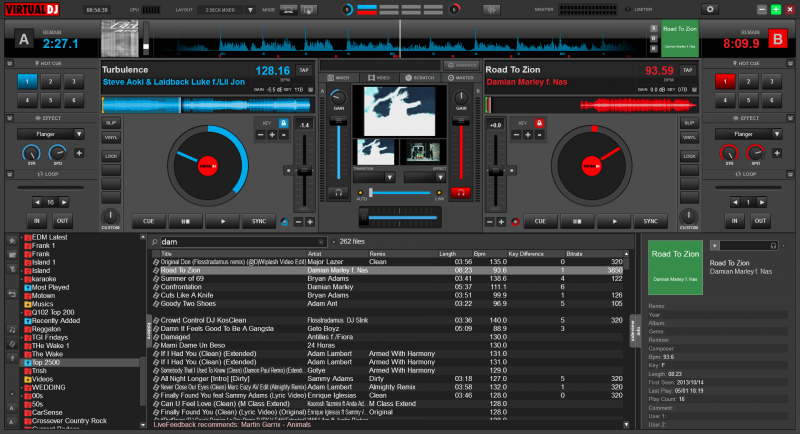
Task: Open video effect dropdown
Action: point(425,177)
